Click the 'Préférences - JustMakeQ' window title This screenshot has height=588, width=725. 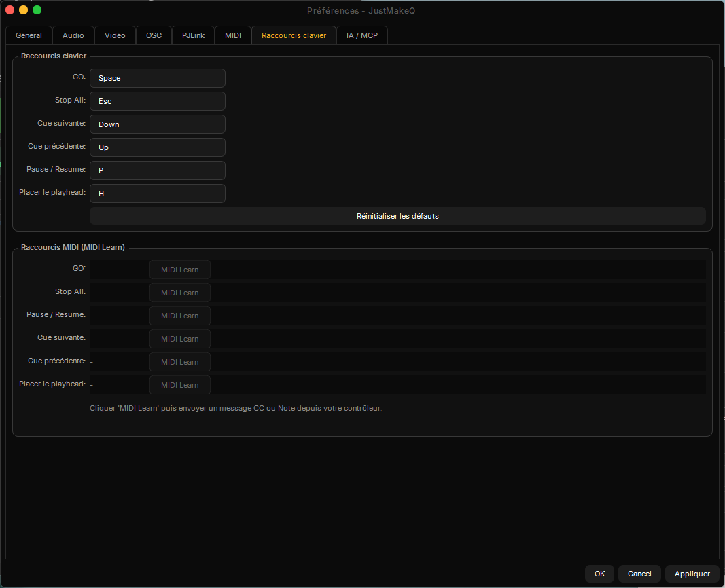coord(361,11)
